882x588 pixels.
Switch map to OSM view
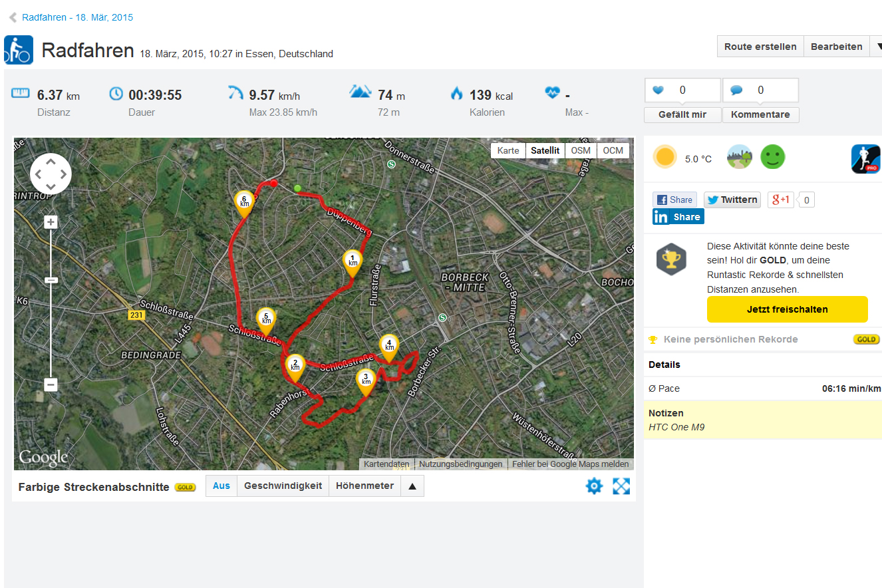[x=580, y=150]
